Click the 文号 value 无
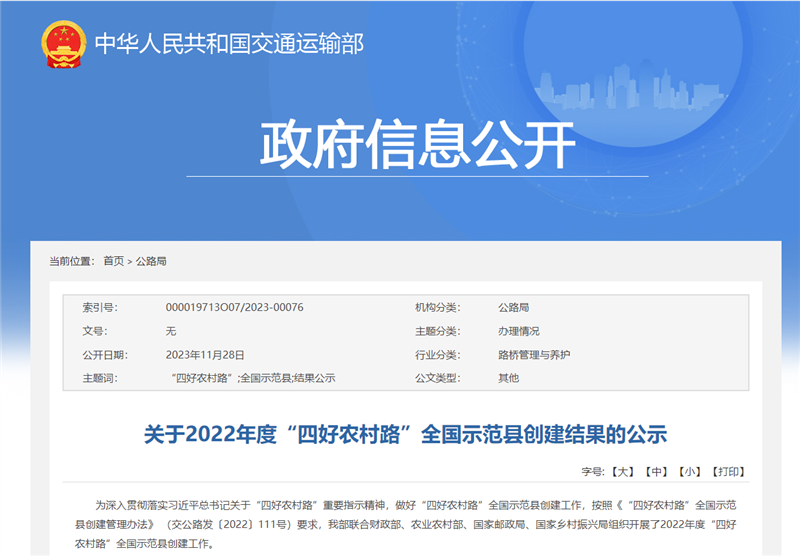Screen dimensions: 800x556 tap(171, 331)
